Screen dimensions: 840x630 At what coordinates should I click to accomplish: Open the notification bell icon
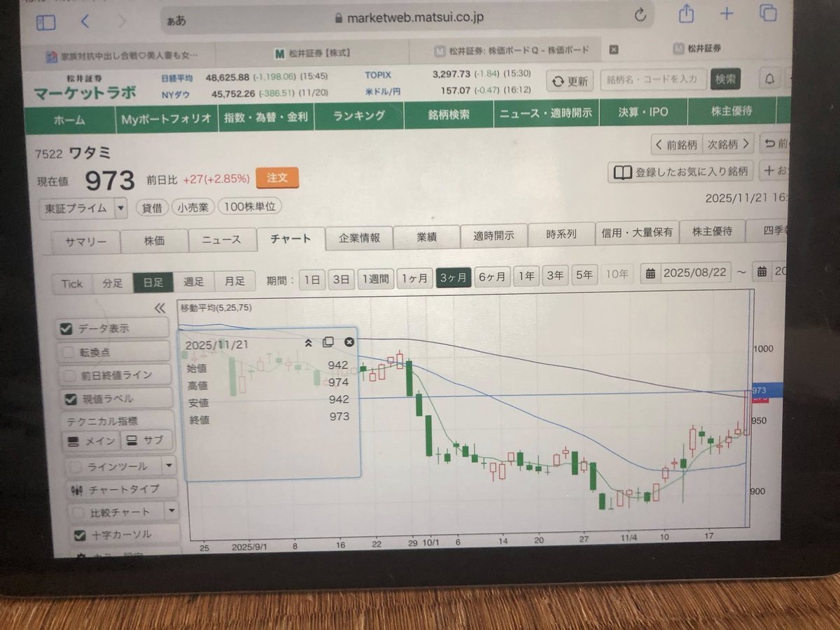click(770, 79)
